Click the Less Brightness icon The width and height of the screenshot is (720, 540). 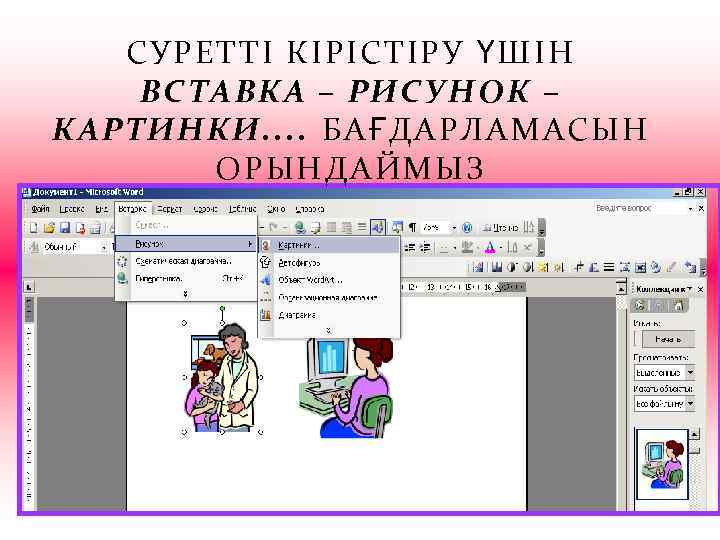558,267
